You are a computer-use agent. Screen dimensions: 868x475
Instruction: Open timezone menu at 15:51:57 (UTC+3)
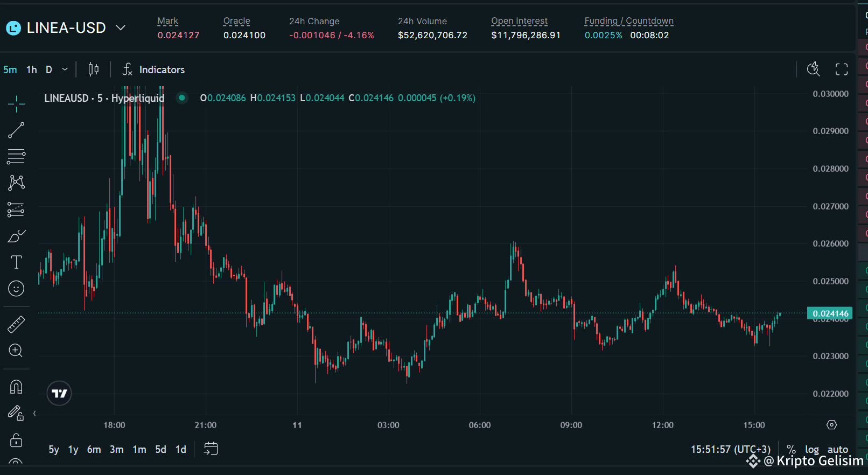pos(731,449)
